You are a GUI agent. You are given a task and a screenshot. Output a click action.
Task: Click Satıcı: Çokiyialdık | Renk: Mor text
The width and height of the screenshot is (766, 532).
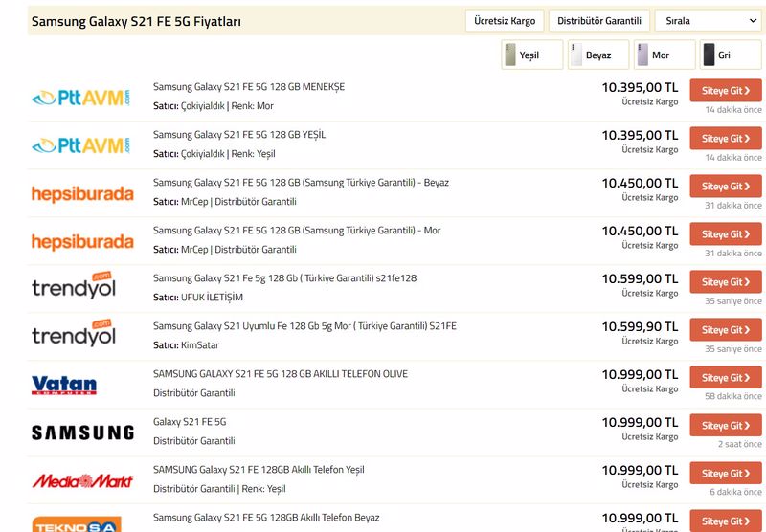coord(213,106)
